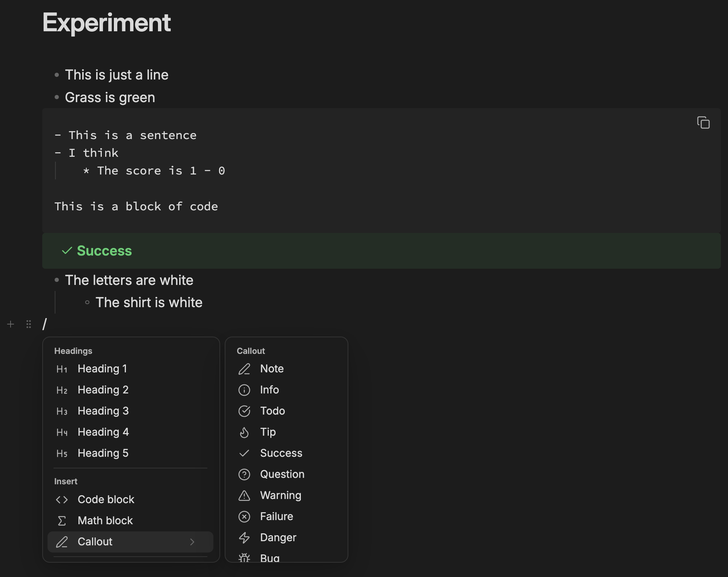Select Heading 1 from the menu
Viewport: 728px width, 577px height.
130,369
